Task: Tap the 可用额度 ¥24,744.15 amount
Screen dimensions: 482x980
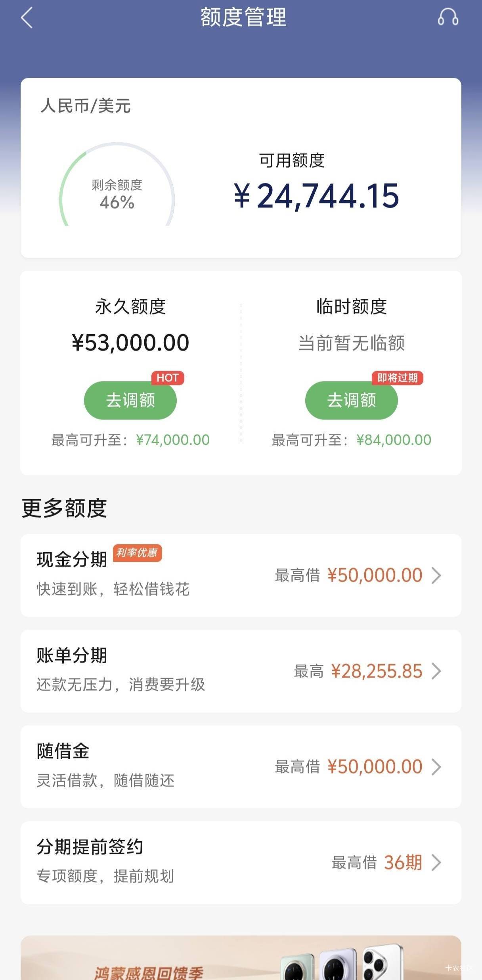Action: click(316, 196)
